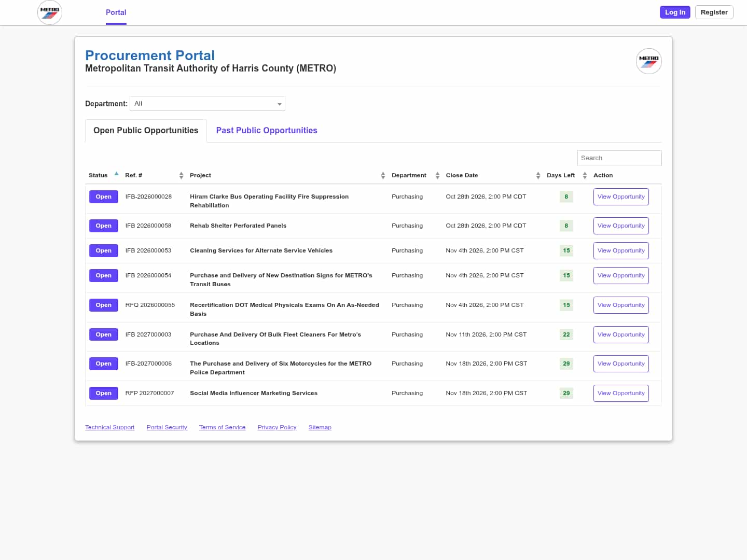
Task: Sort by Project column arrows
Action: 383,176
